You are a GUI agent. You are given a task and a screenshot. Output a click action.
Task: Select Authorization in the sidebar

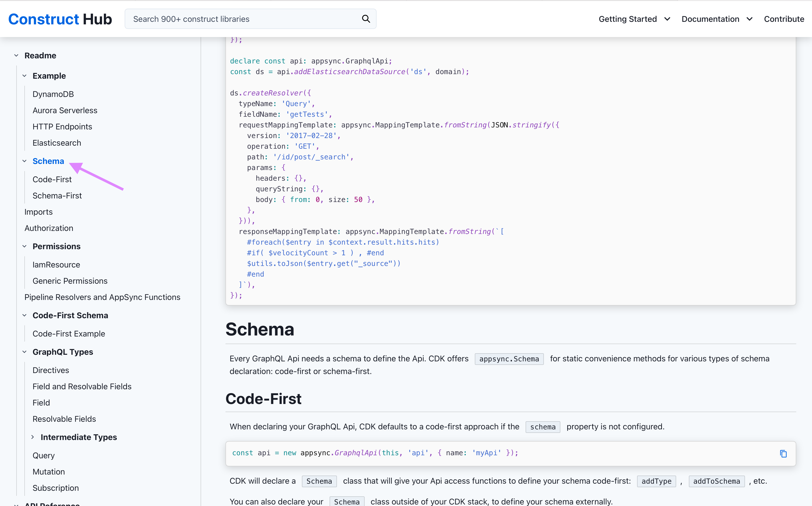48,228
